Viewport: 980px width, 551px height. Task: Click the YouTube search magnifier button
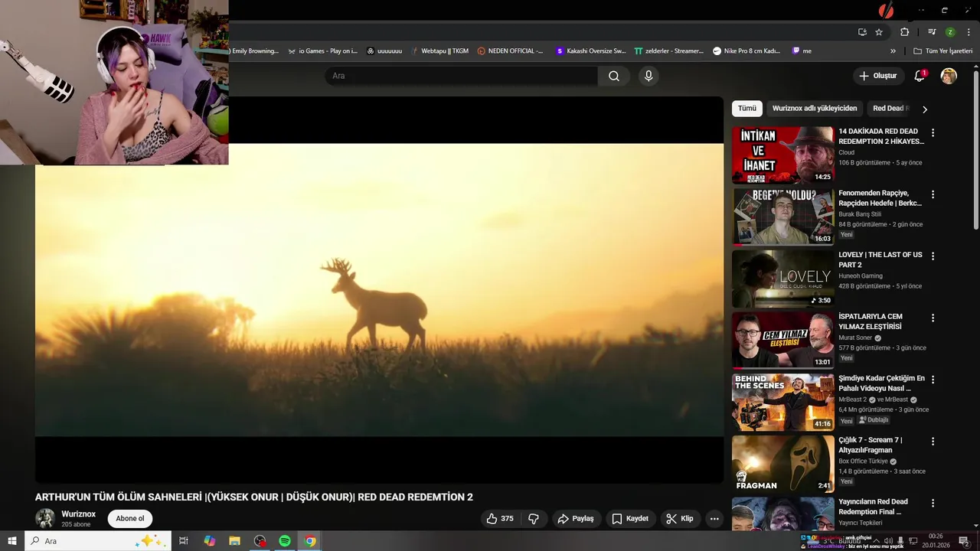point(614,76)
